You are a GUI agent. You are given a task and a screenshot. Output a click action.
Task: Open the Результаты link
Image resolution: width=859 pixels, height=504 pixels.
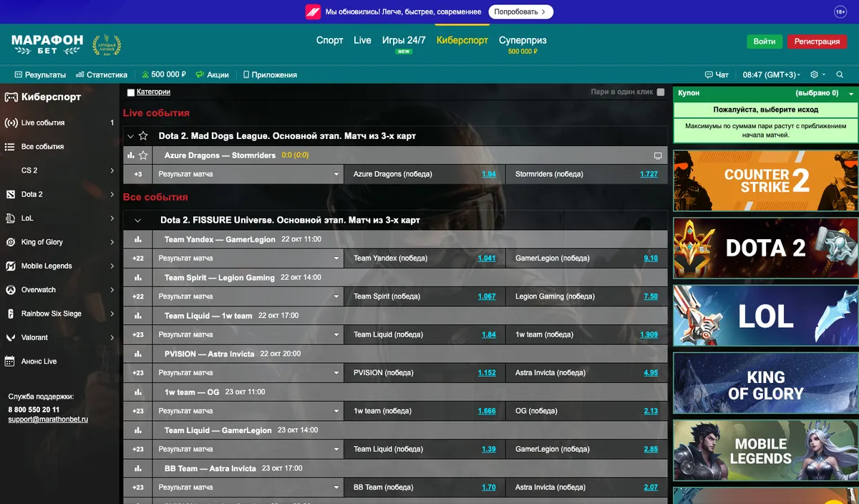[x=40, y=74]
